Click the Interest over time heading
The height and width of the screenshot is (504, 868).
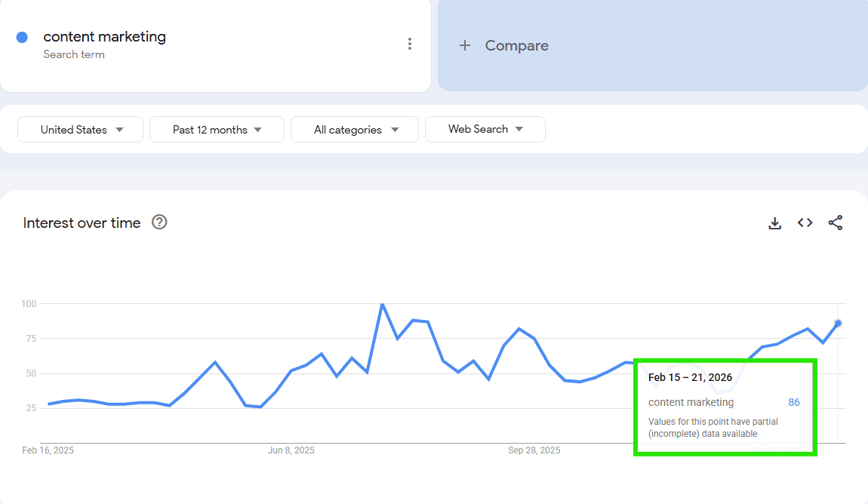(82, 223)
